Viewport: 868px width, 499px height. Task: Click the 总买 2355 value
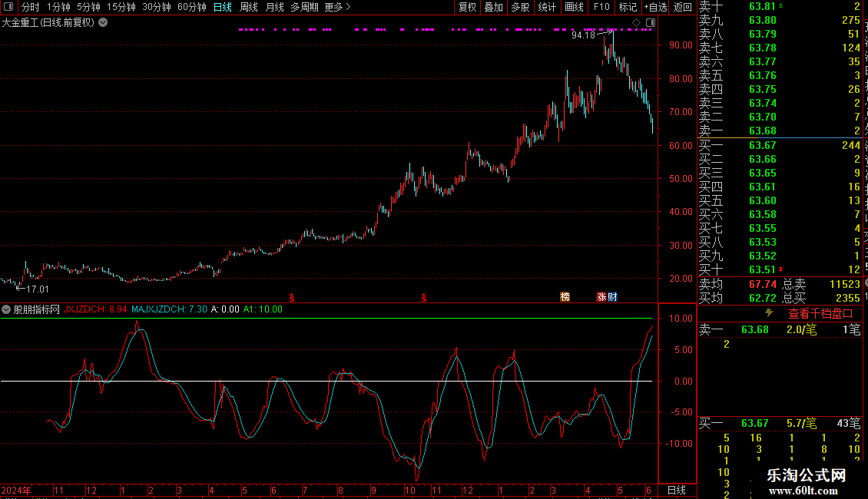[x=848, y=298]
